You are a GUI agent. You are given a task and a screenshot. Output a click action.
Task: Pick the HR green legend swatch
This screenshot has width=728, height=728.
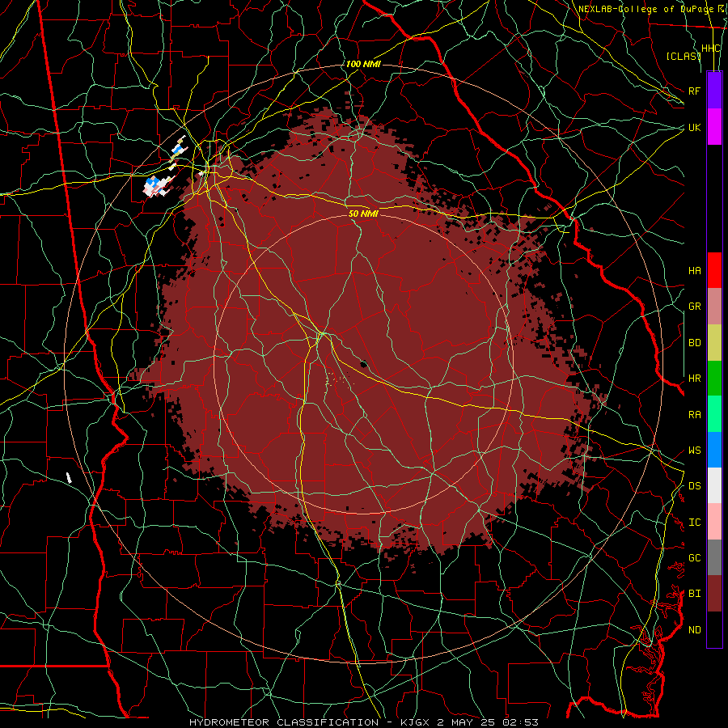coord(714,379)
